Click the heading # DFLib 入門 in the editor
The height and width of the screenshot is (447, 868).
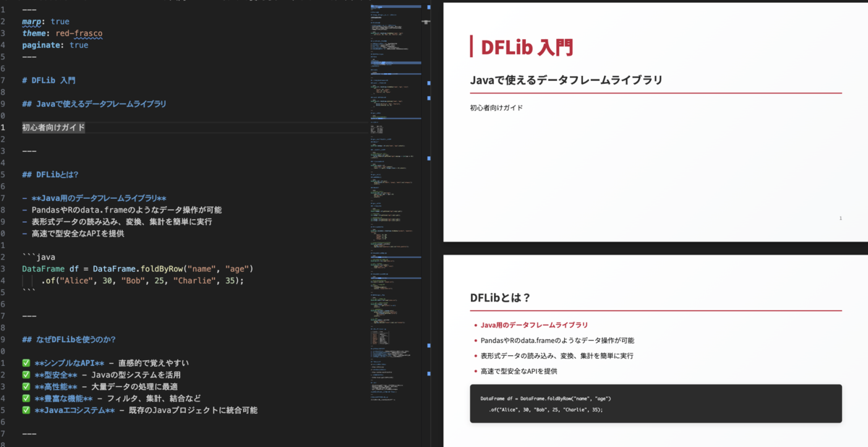pos(51,80)
